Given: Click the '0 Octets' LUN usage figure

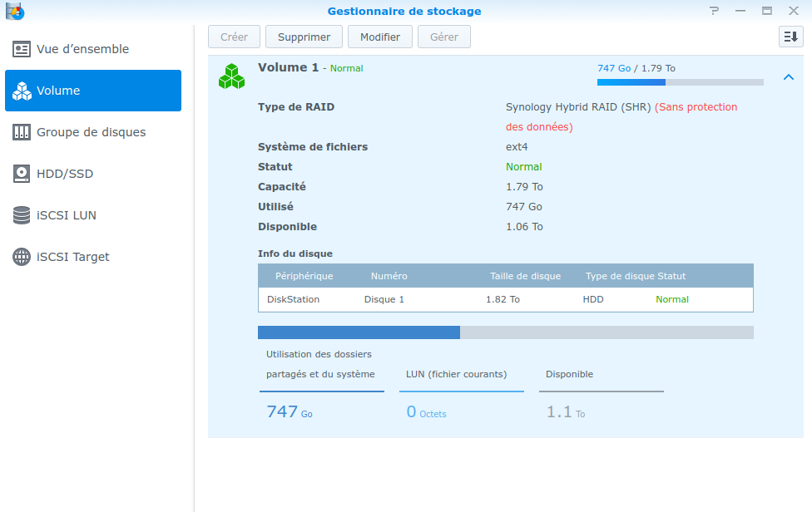Looking at the screenshot, I should coord(426,411).
